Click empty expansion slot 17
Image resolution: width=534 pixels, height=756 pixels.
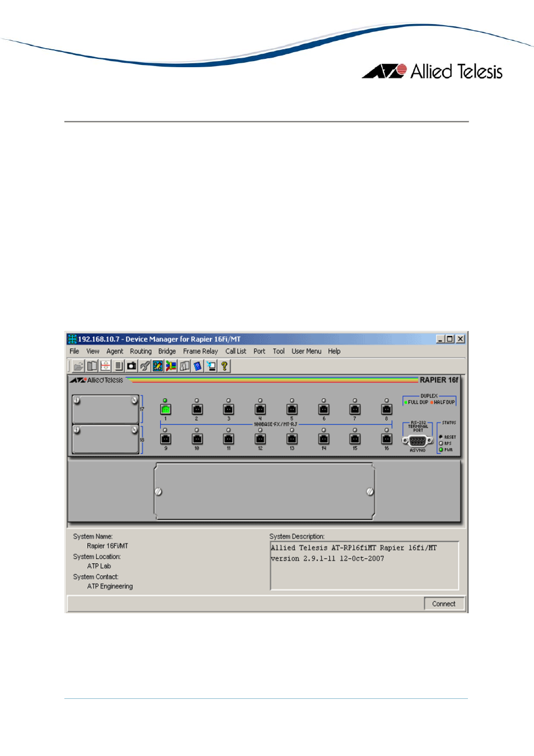pos(105,409)
